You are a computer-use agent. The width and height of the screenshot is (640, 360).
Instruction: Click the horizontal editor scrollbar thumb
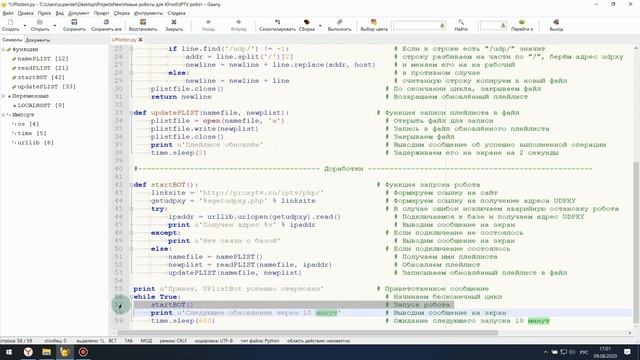tap(307, 333)
